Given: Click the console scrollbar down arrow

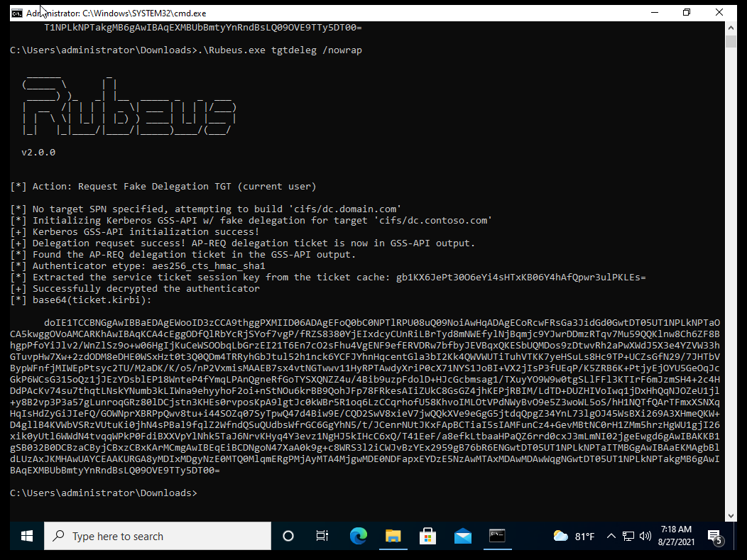Looking at the screenshot, I should pyautogui.click(x=731, y=516).
